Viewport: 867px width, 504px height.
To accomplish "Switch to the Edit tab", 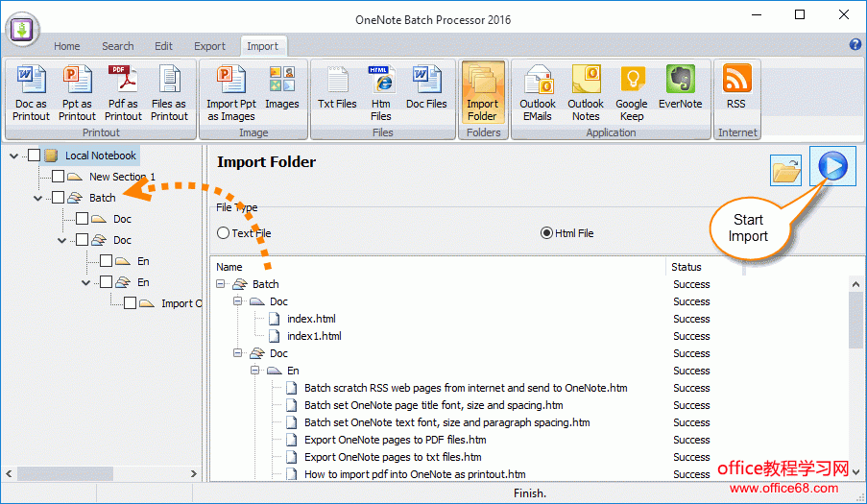I will 163,46.
